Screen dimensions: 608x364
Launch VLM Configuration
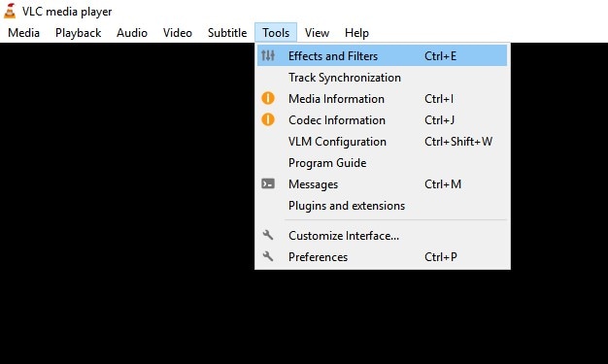point(382,141)
